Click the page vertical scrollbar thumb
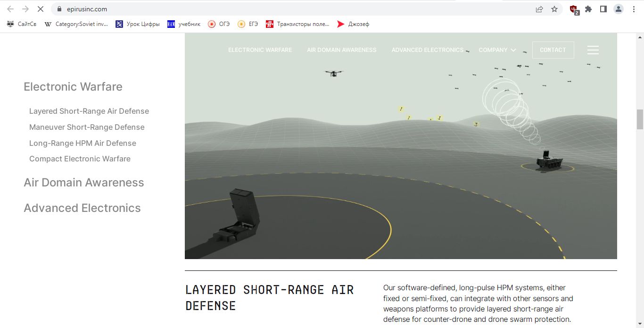The height and width of the screenshot is (328, 644). coord(640,119)
